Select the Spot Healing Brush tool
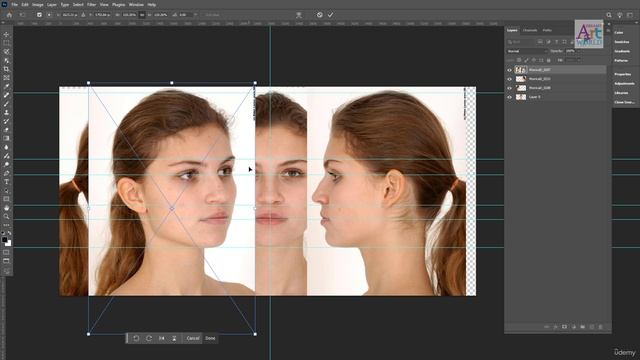The height and width of the screenshot is (360, 640). [x=6, y=95]
